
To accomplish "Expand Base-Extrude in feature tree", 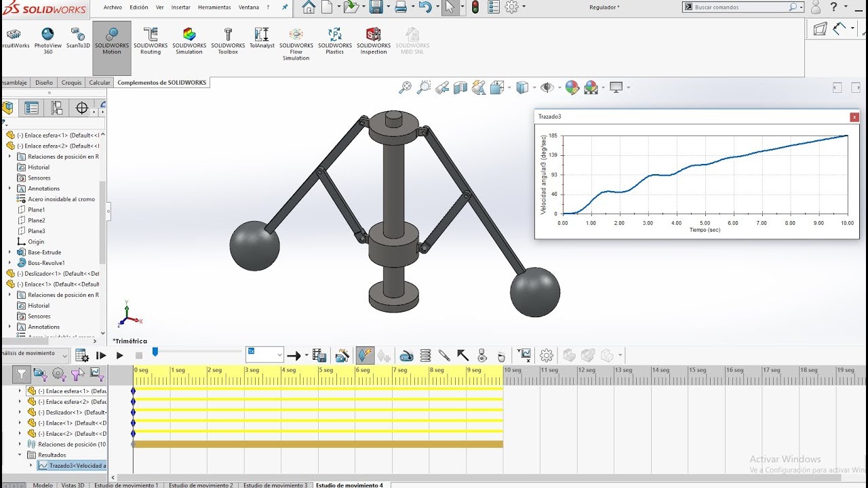I will click(x=9, y=252).
